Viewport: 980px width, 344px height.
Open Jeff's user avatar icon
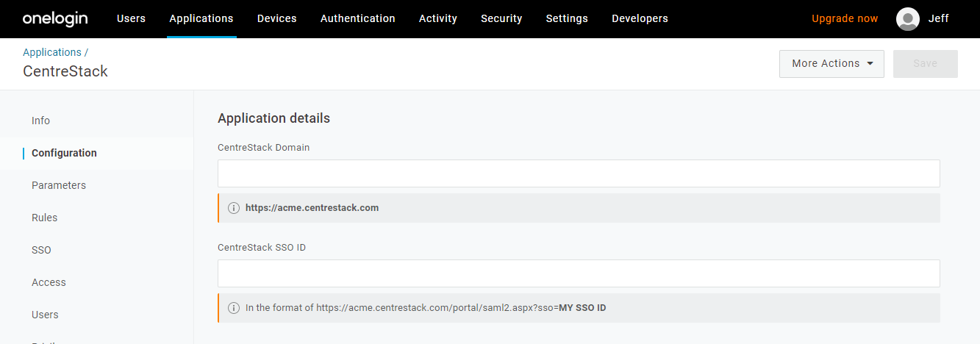click(908, 19)
